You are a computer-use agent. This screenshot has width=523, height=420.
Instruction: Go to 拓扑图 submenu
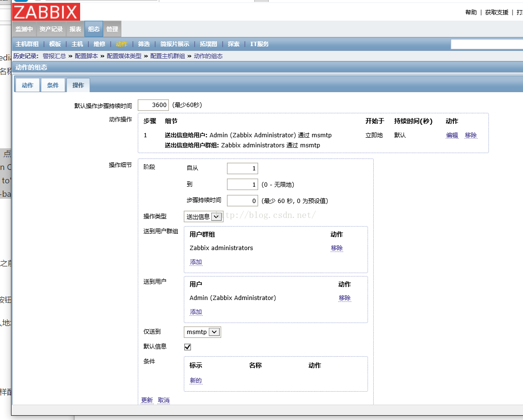click(208, 44)
